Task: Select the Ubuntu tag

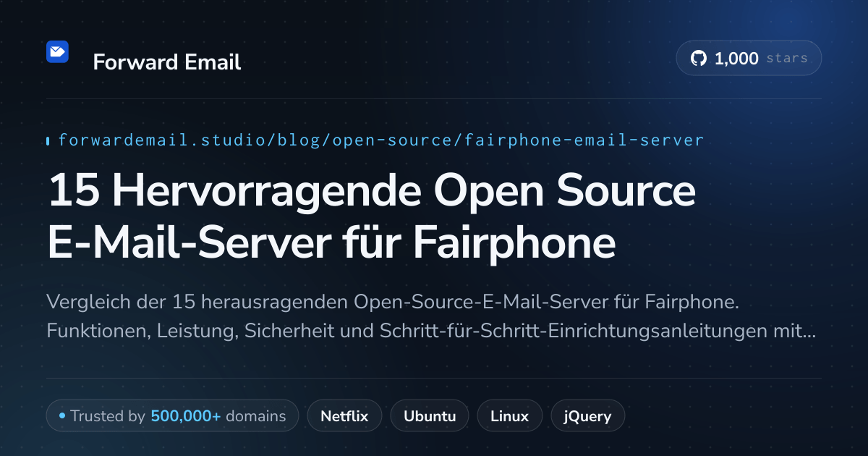Action: [x=430, y=416]
